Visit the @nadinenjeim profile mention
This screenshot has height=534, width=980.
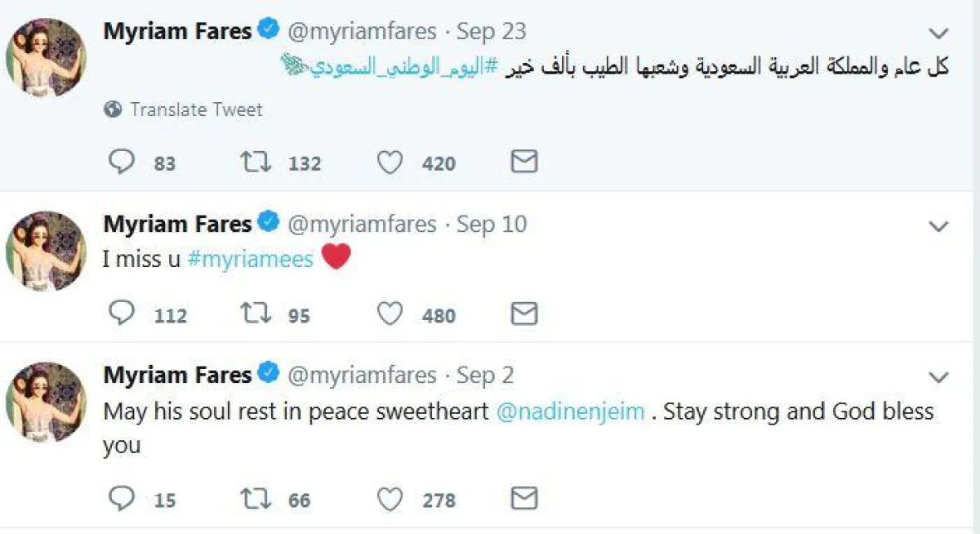[x=571, y=412]
